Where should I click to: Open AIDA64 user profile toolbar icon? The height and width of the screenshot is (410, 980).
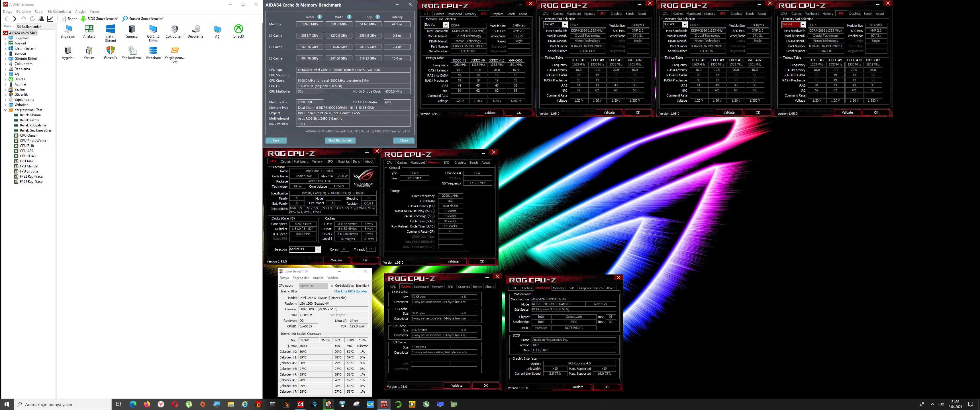pyautogui.click(x=42, y=19)
